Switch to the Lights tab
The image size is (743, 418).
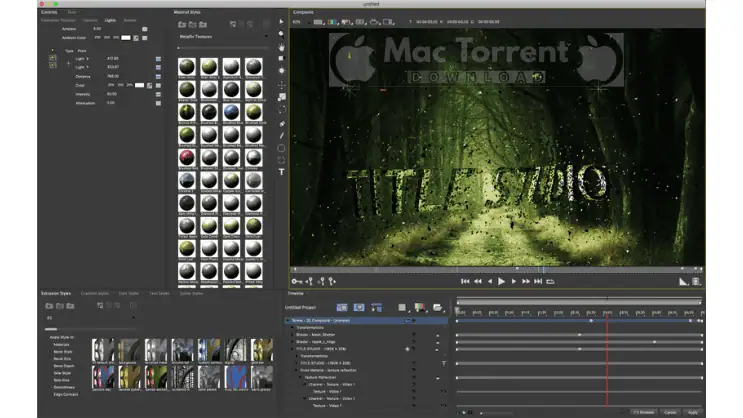(110, 20)
